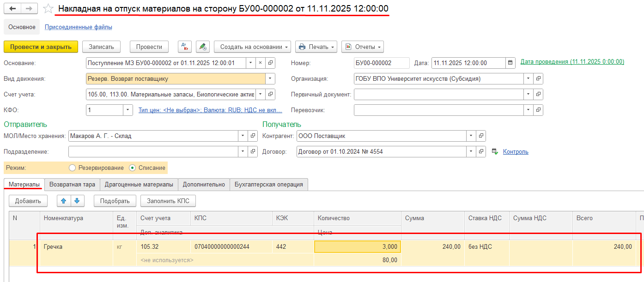Screen dimensions: 644x282
Task: Open calendar picker for Дата field
Action: pos(510,63)
